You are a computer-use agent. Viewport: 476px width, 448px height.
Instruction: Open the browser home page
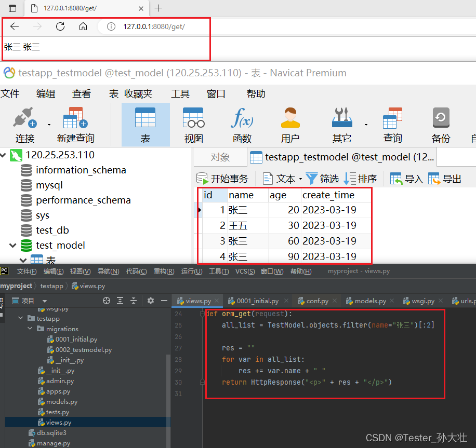[x=83, y=26]
